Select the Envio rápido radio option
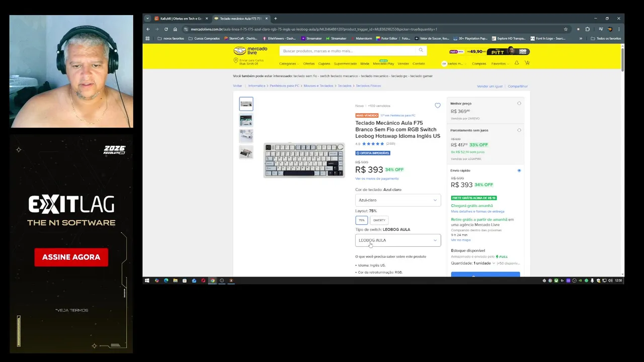The height and width of the screenshot is (362, 644). coord(519,170)
